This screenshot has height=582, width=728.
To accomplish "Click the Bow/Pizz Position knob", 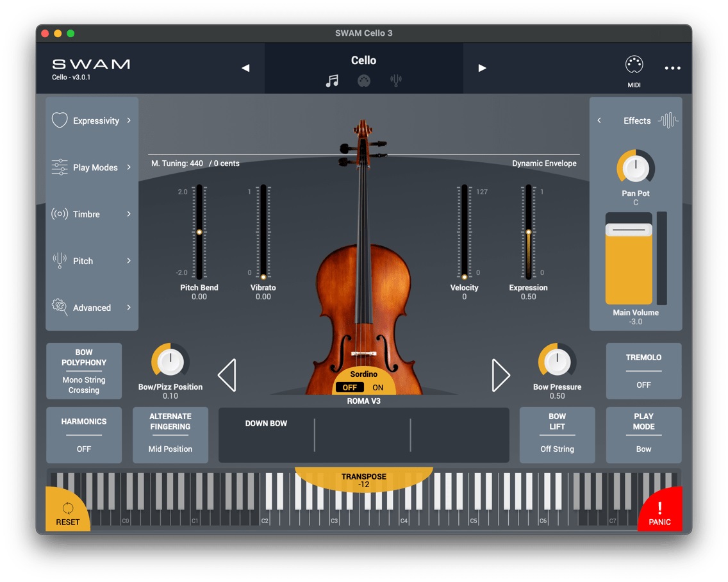I will (x=170, y=362).
